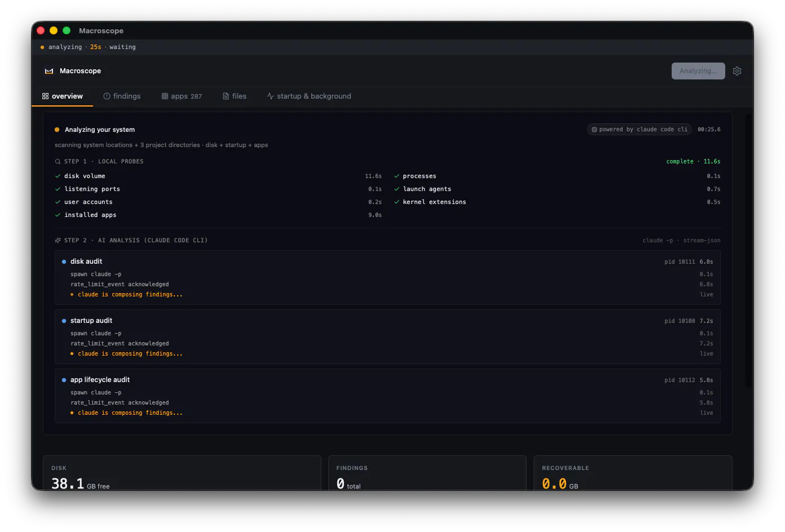Click the blue dot for app lifecycle audit
Image resolution: width=785 pixels, height=532 pixels.
(64, 380)
